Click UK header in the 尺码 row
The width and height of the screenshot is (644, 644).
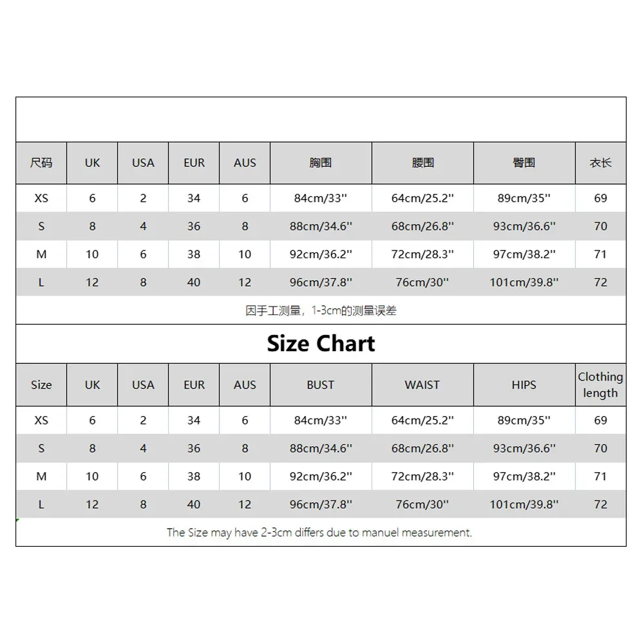[x=92, y=163]
